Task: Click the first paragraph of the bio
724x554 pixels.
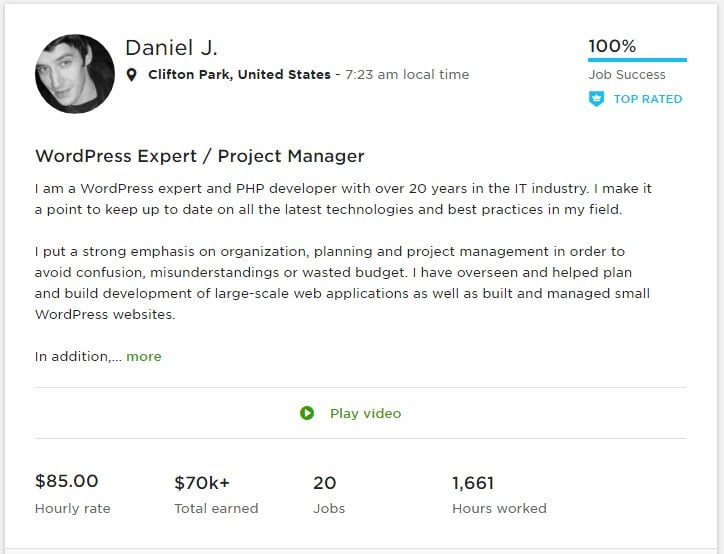Action: coord(343,198)
